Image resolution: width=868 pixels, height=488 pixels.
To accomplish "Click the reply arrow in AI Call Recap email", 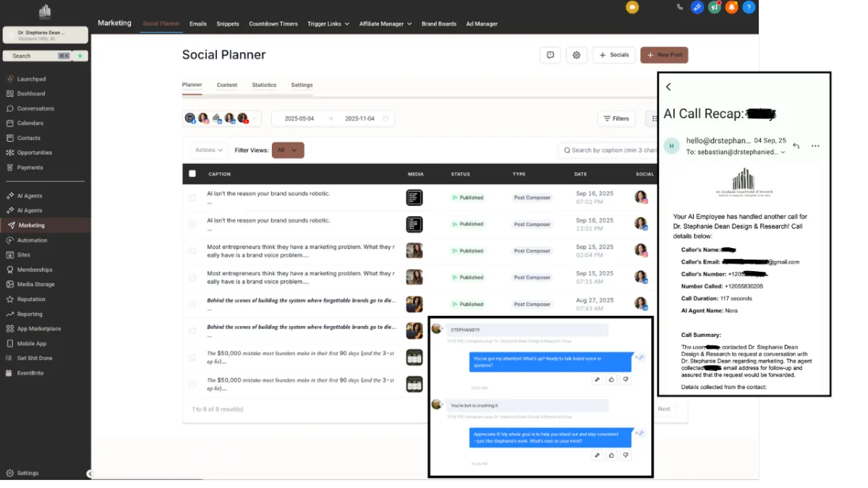I will [796, 145].
